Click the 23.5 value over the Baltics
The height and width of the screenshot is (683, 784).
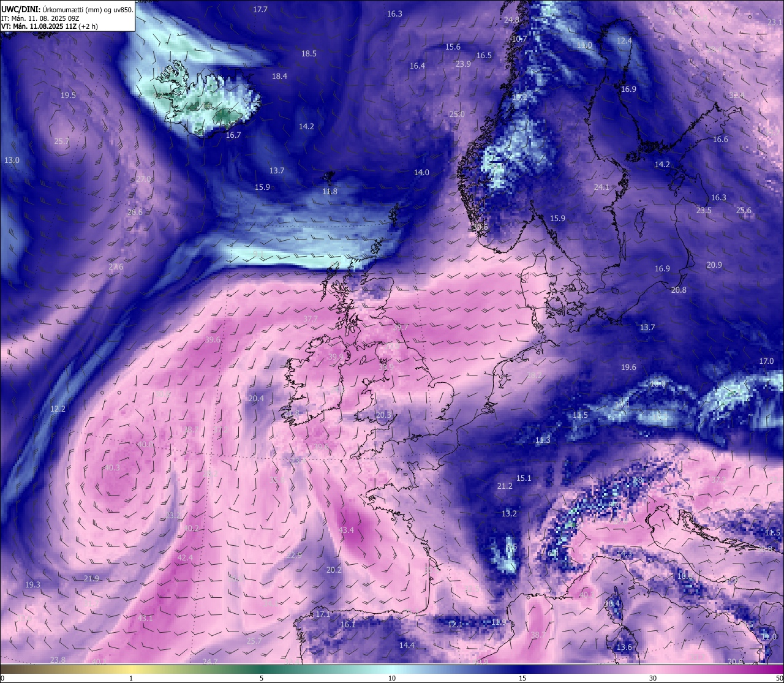pyautogui.click(x=704, y=210)
